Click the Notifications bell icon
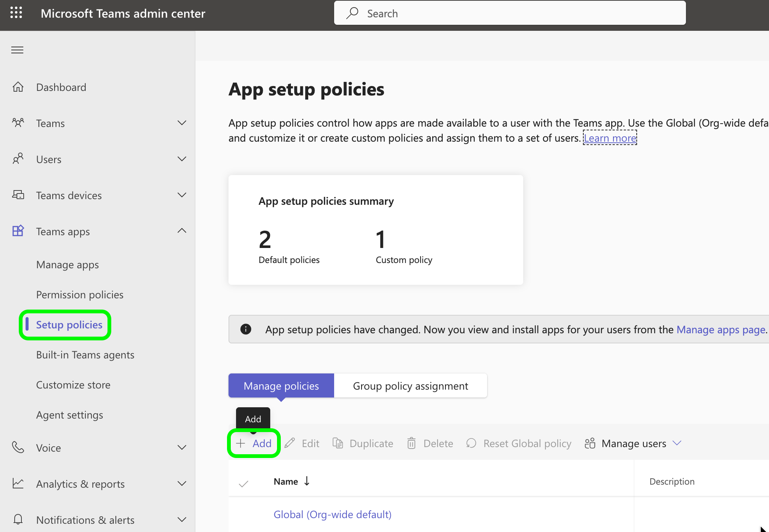 pyautogui.click(x=18, y=519)
